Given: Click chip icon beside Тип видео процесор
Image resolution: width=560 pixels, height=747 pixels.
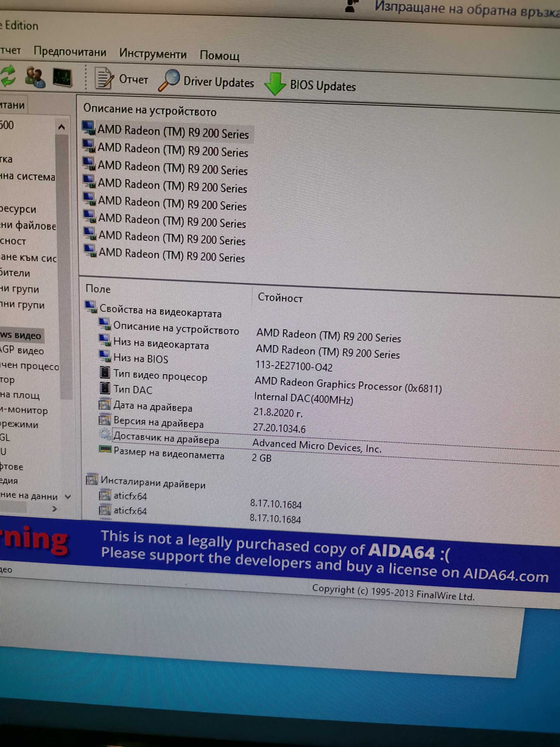Looking at the screenshot, I should click(105, 372).
